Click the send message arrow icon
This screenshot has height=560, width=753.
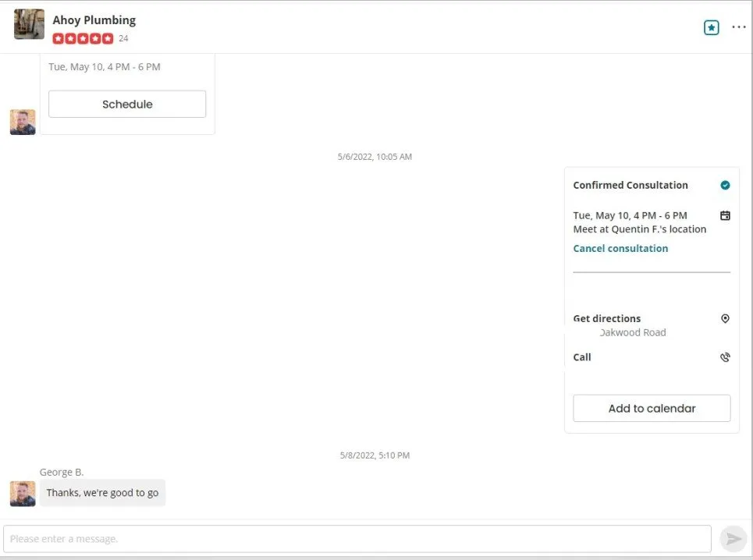click(x=733, y=538)
